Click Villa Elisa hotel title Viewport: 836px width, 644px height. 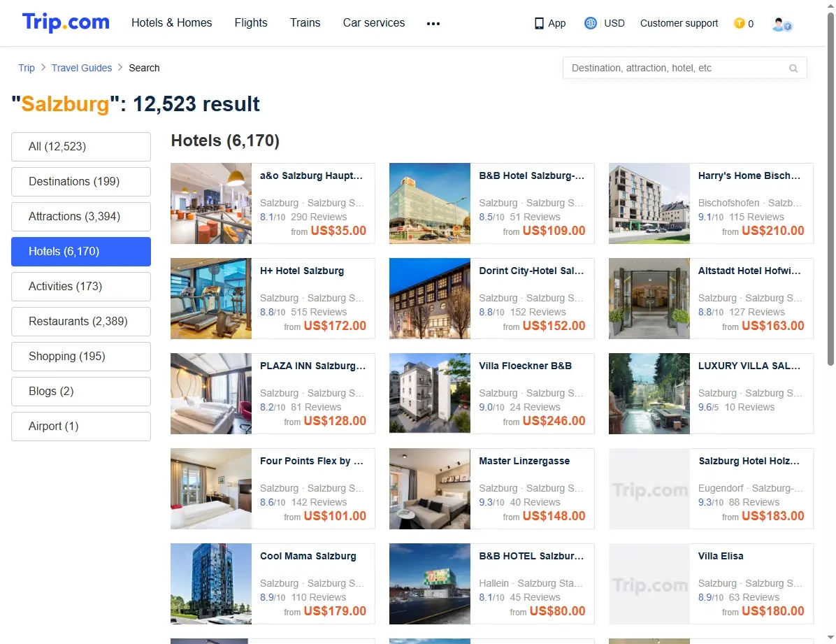click(x=720, y=555)
